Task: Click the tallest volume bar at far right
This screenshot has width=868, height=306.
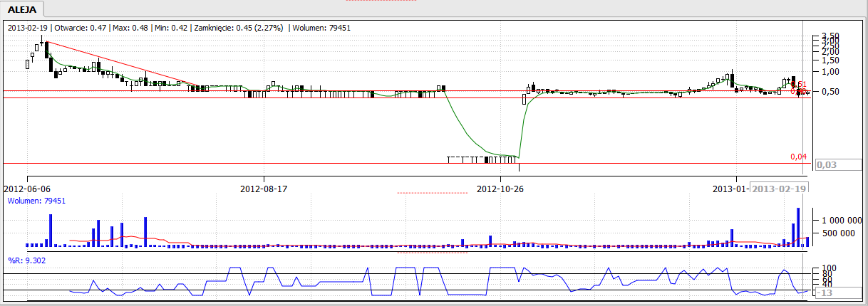Action: pos(798,227)
